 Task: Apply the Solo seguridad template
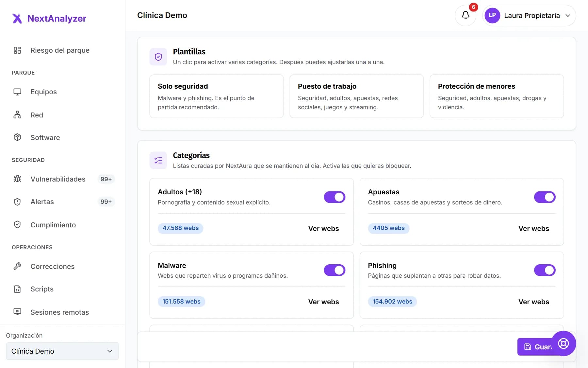[216, 96]
